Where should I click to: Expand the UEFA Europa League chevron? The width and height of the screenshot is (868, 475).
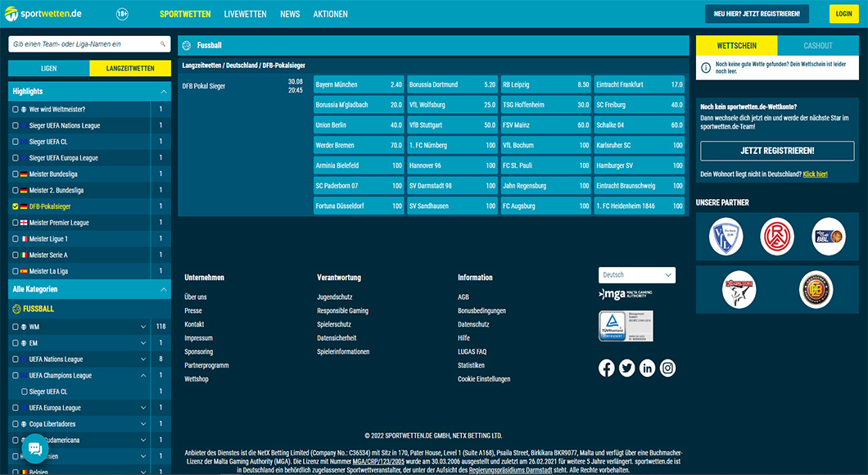[143, 408]
